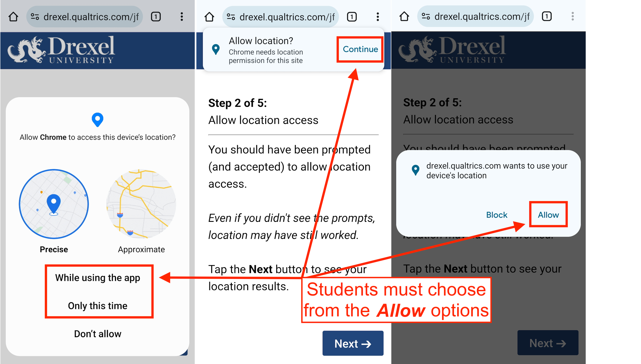Click the Chrome location permission icon
The width and height of the screenshot is (641, 364).
point(217,49)
